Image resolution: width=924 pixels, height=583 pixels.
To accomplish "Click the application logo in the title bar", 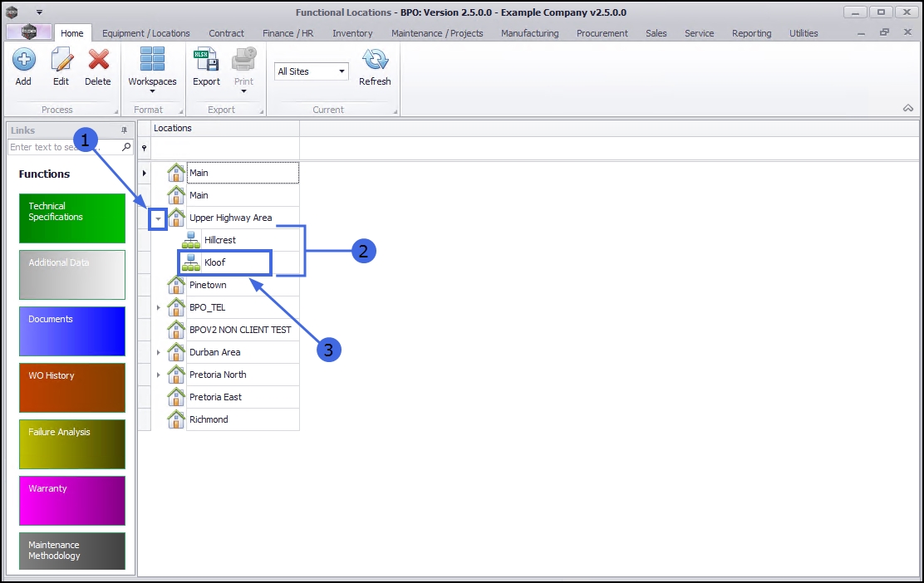I will point(11,12).
